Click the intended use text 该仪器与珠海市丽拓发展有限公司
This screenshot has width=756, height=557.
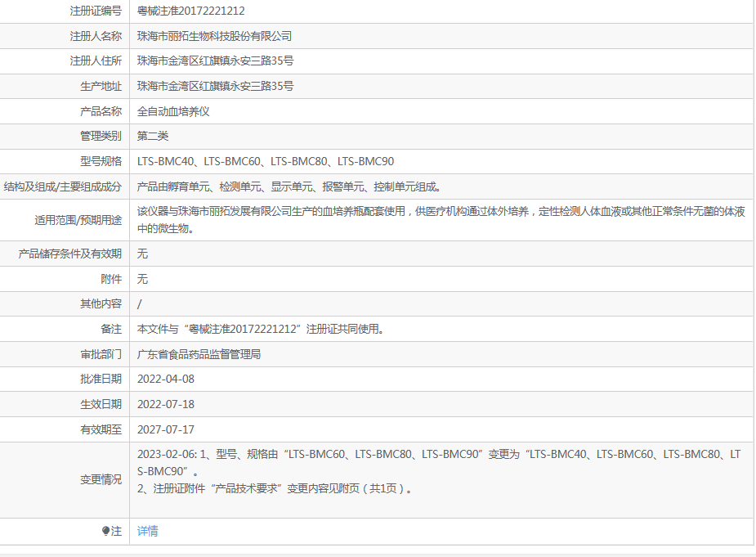pos(441,220)
